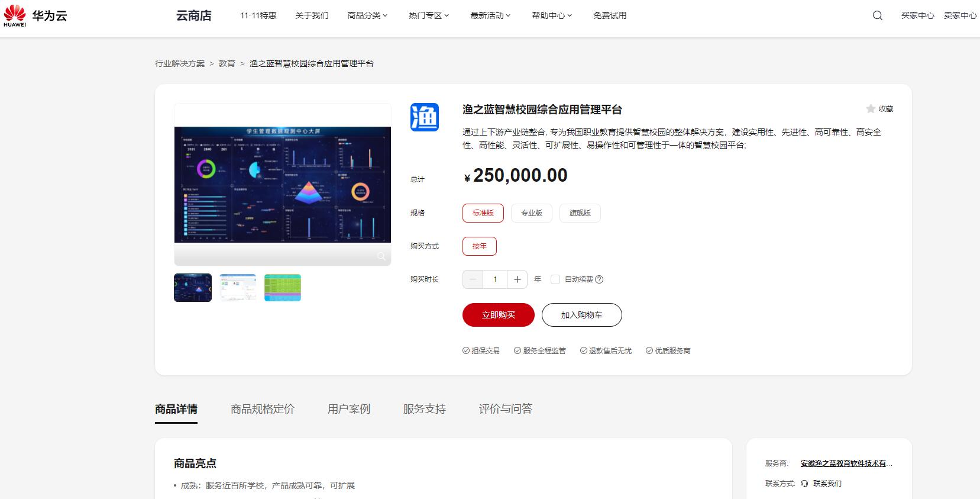This screenshot has width=980, height=499.
Task: Click the zoom icon on preview image
Action: [381, 256]
